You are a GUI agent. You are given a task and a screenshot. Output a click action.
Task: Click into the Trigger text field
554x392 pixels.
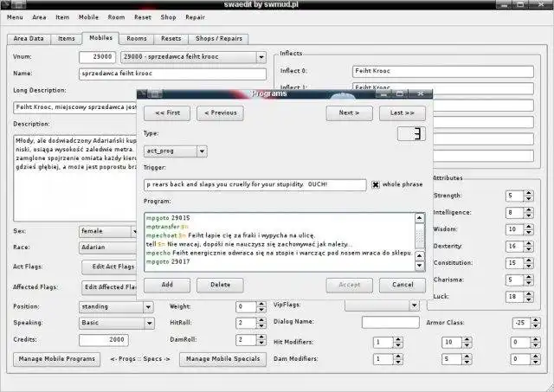[x=255, y=184]
